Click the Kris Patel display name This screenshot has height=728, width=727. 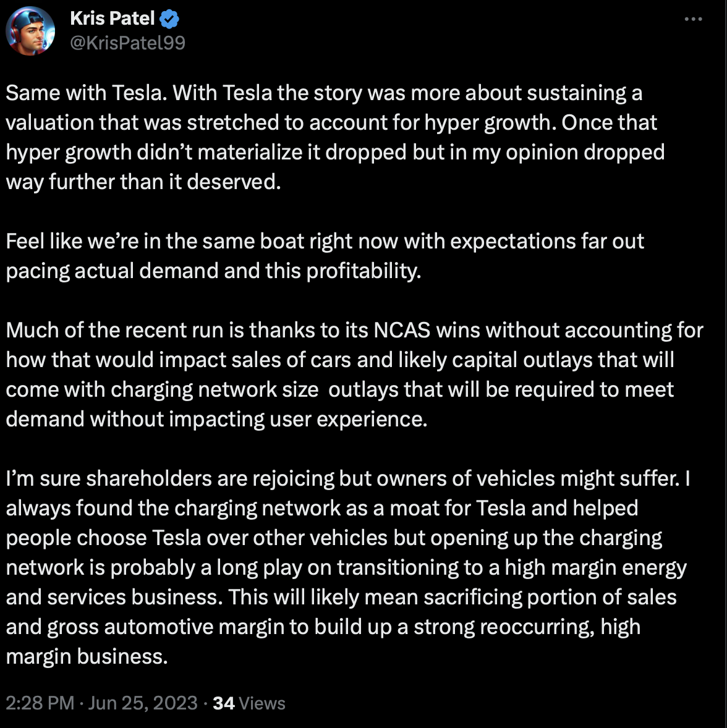pos(112,19)
